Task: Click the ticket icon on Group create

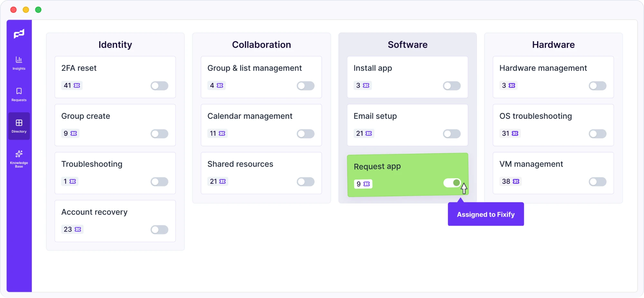Action: pyautogui.click(x=74, y=134)
